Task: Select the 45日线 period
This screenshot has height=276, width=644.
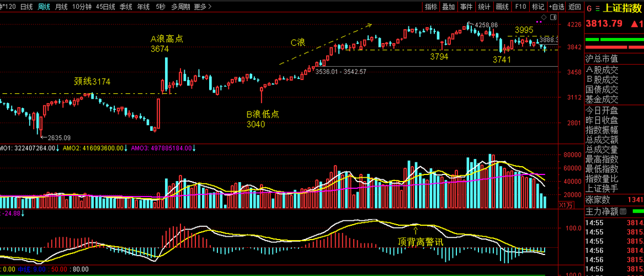Action: pyautogui.click(x=105, y=7)
